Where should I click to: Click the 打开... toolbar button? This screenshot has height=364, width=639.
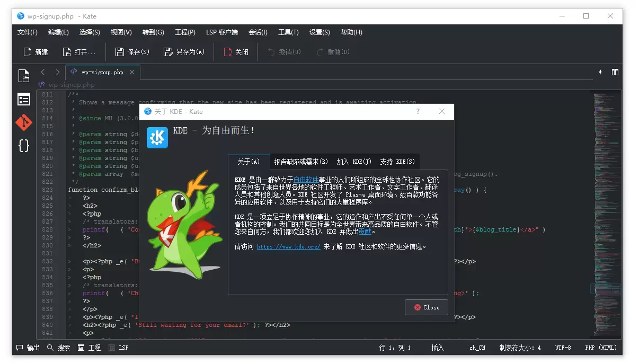click(x=79, y=52)
